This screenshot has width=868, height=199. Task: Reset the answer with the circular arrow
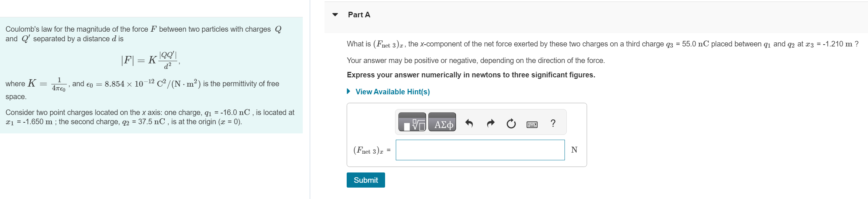coord(511,123)
